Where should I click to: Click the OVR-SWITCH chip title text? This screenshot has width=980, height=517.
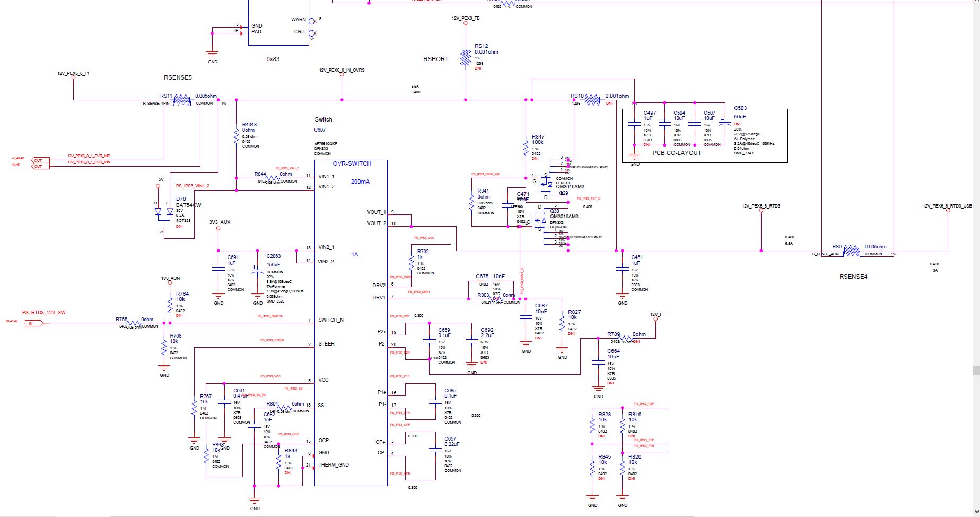point(352,163)
